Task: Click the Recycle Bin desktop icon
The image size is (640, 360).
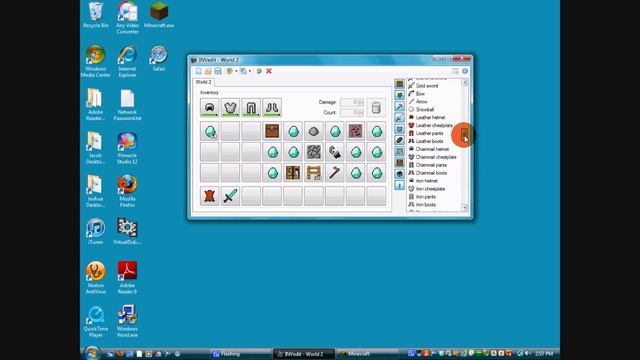Action: (96, 15)
